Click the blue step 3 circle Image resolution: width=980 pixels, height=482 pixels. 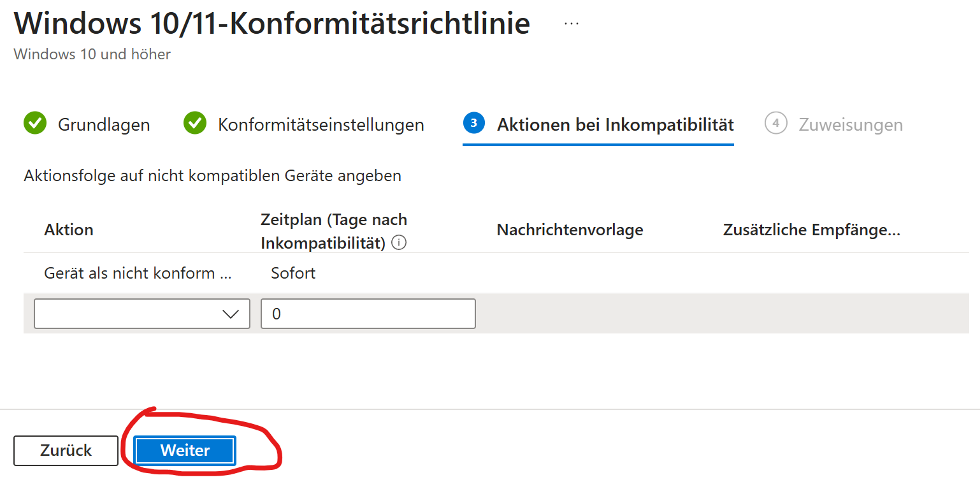[x=474, y=123]
